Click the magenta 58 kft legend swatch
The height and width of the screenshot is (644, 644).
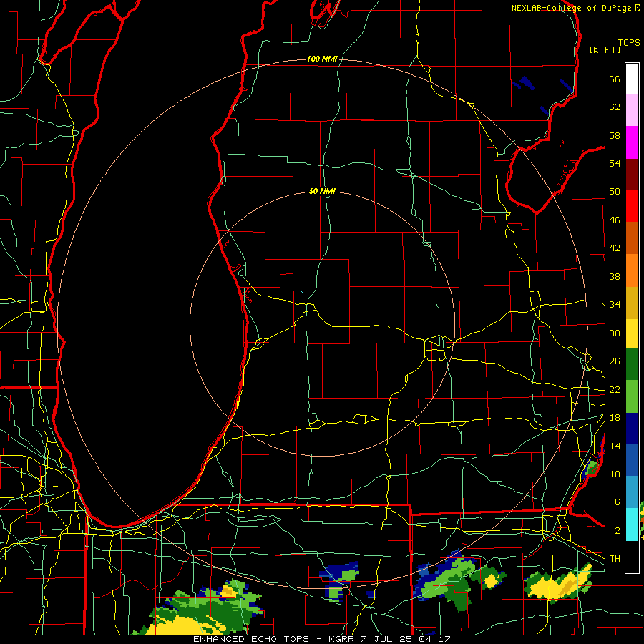(x=632, y=142)
